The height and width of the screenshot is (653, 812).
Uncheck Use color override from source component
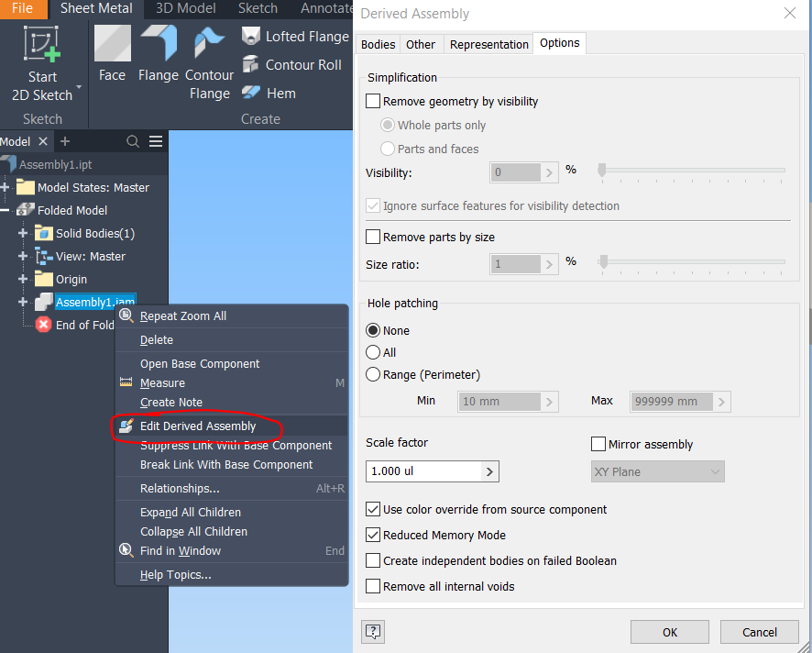373,509
